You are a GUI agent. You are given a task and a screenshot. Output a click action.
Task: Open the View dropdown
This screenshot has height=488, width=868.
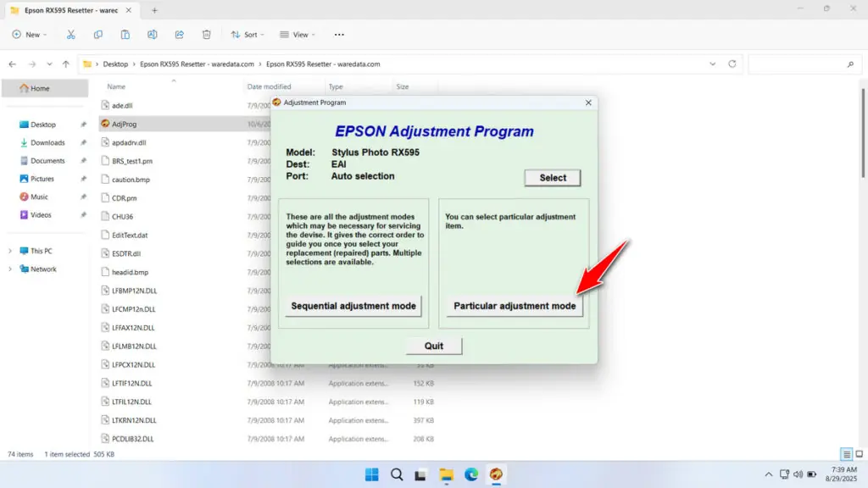coord(298,34)
